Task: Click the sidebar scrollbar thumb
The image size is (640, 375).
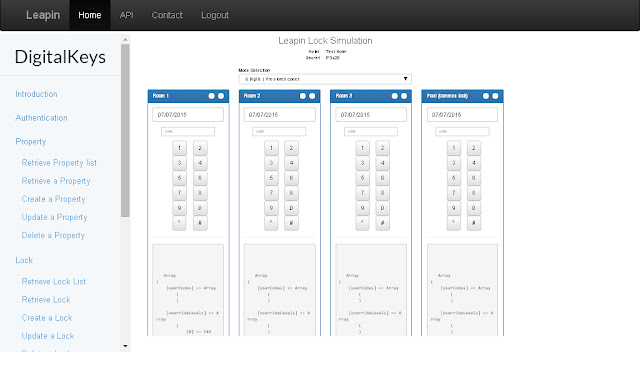Action: pos(125,131)
